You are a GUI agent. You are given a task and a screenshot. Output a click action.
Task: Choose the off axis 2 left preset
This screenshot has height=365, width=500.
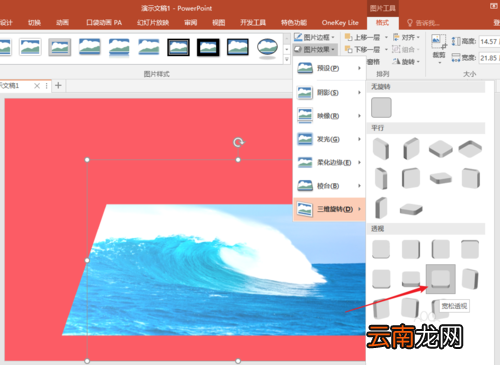click(x=470, y=178)
